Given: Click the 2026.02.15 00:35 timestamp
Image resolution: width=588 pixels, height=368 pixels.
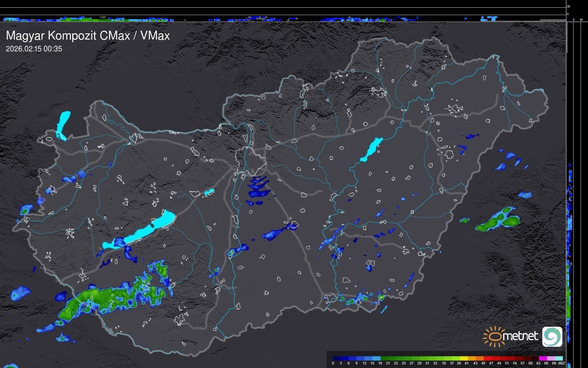Looking at the screenshot, I should click(34, 49).
